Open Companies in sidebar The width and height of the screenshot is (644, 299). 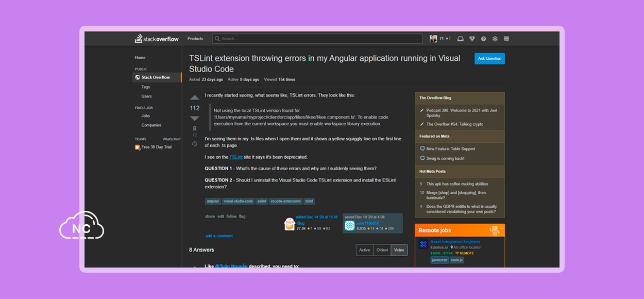tap(151, 125)
